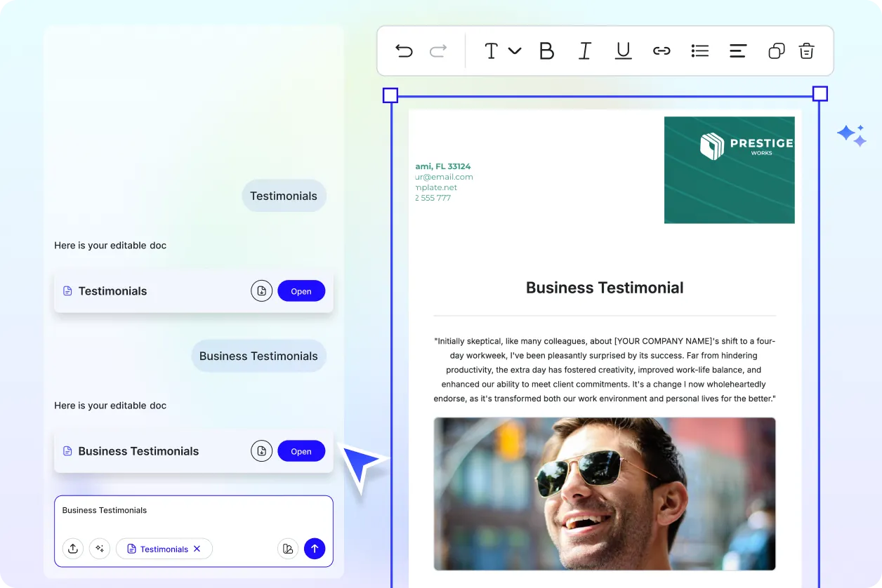Image resolution: width=882 pixels, height=588 pixels.
Task: Open the Testimonials document
Action: click(x=301, y=291)
